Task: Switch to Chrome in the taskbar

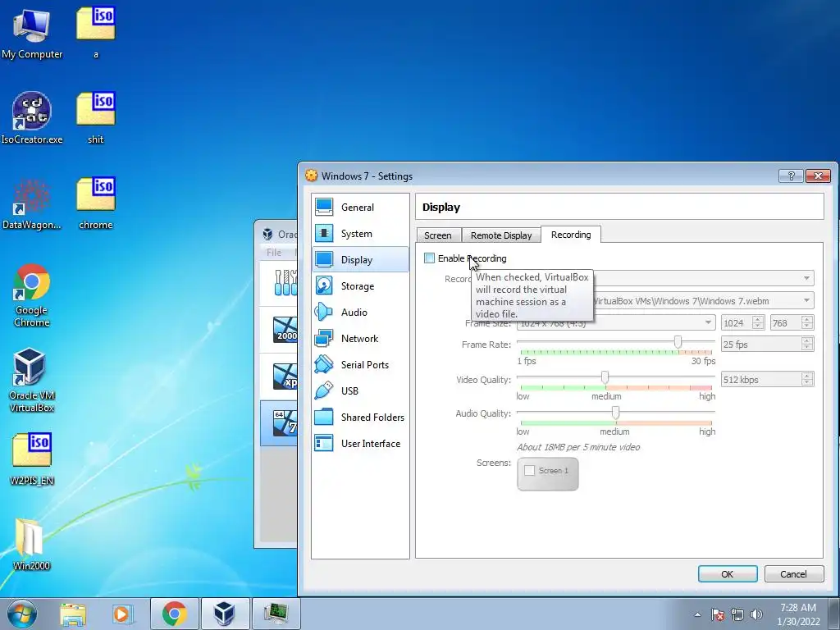Action: [x=175, y=614]
